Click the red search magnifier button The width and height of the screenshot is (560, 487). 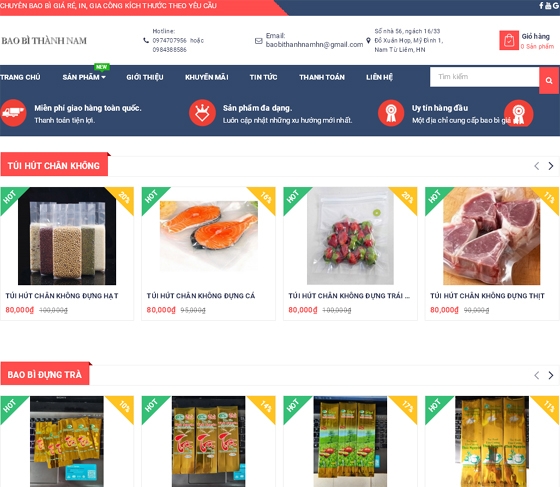[x=549, y=80]
